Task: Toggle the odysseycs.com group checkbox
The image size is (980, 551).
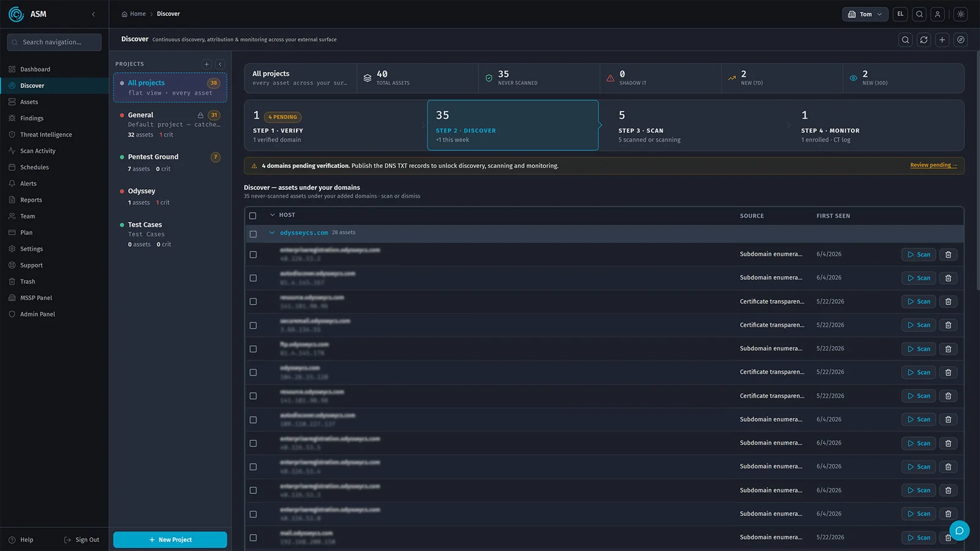Action: click(253, 234)
